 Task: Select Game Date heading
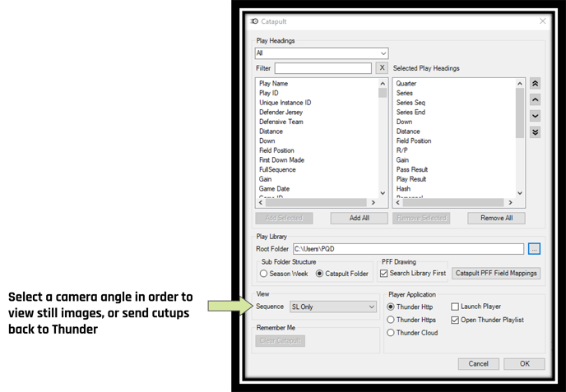pos(274,189)
